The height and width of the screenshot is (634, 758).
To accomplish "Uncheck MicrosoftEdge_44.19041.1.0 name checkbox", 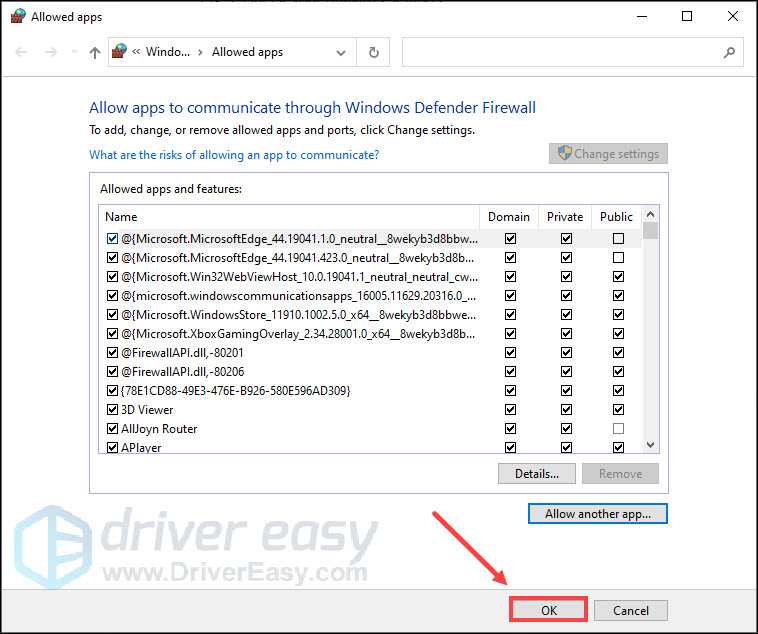I will tap(112, 238).
